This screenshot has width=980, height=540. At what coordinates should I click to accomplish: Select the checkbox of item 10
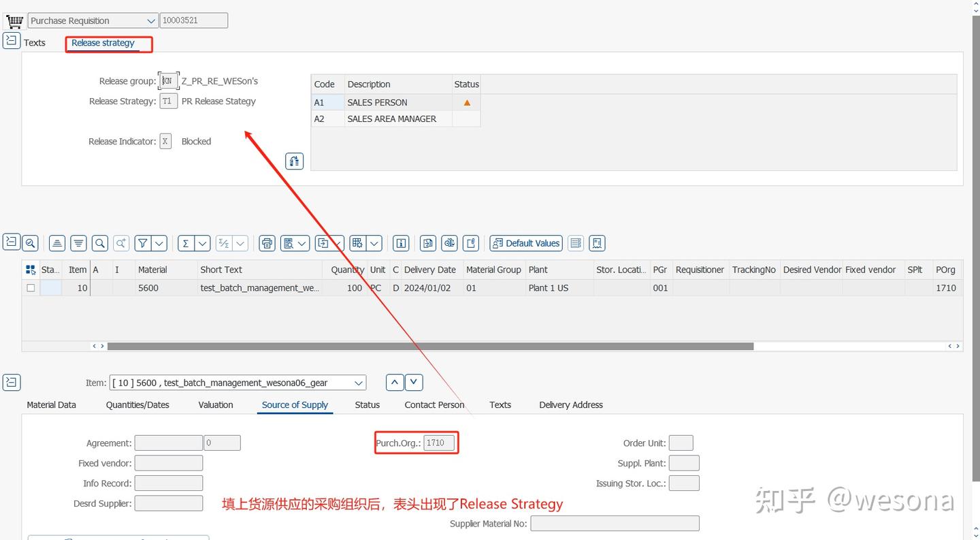(31, 287)
